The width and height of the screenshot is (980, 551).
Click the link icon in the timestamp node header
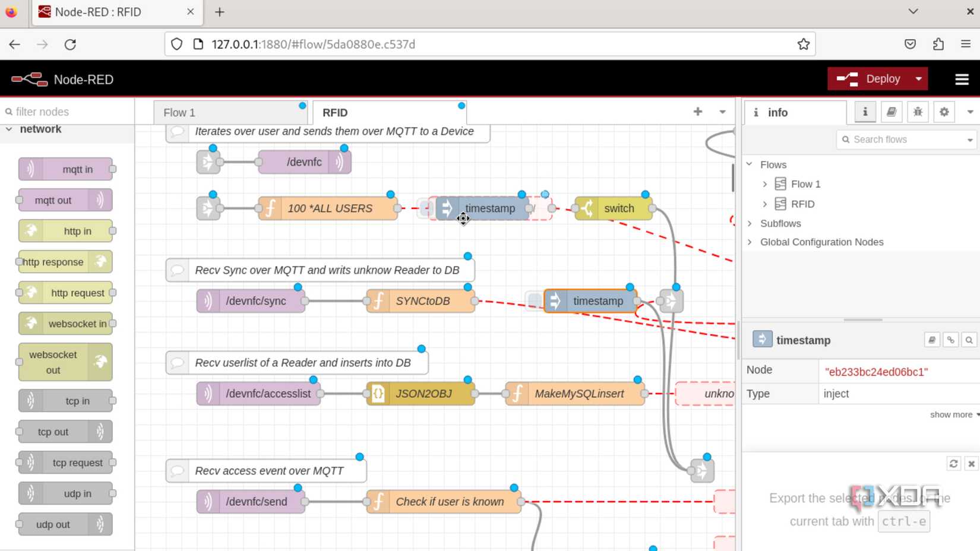pyautogui.click(x=950, y=340)
